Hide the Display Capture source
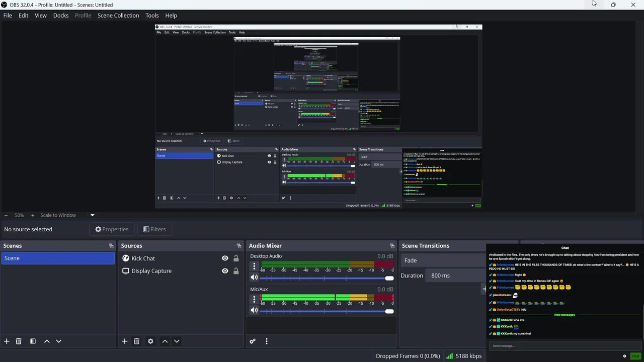644x362 pixels. (225, 270)
